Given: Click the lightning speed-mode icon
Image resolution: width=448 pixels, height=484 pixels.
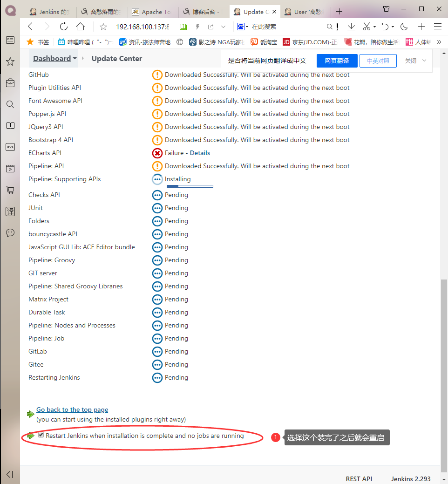Looking at the screenshot, I should coord(198,27).
